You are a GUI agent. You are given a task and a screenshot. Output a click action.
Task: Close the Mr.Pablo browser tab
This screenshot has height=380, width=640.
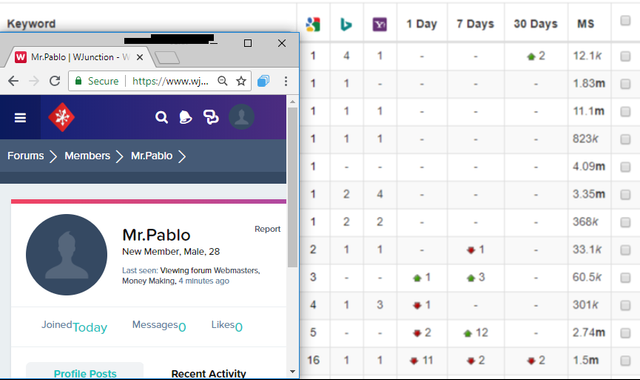(x=140, y=57)
